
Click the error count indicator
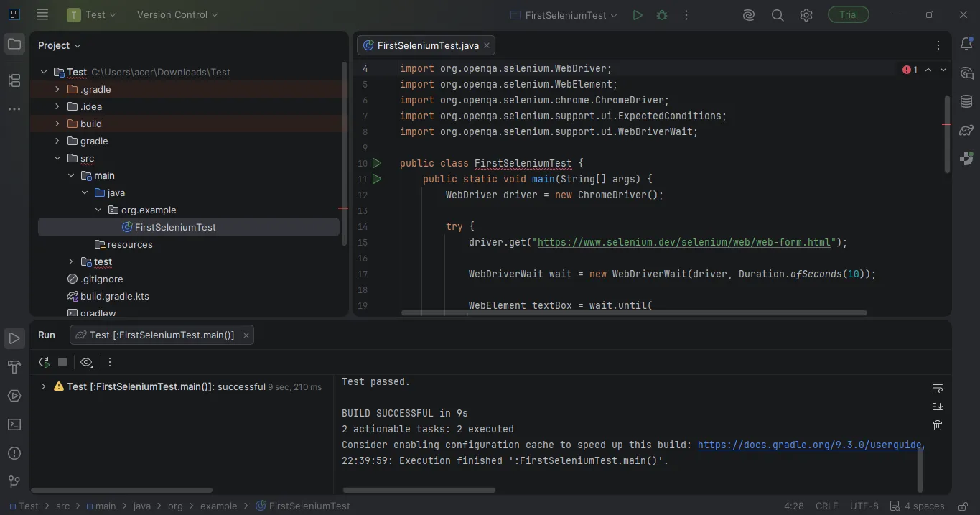pos(910,70)
